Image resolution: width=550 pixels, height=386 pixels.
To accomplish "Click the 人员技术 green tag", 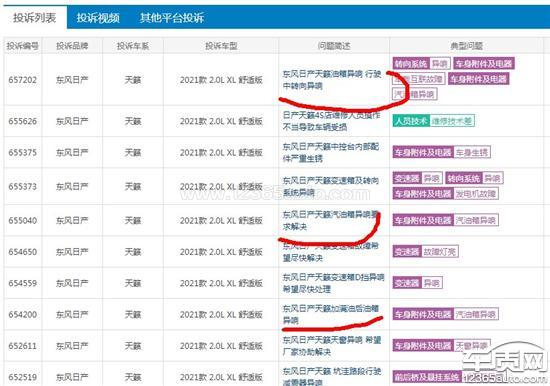I will click(x=411, y=121).
